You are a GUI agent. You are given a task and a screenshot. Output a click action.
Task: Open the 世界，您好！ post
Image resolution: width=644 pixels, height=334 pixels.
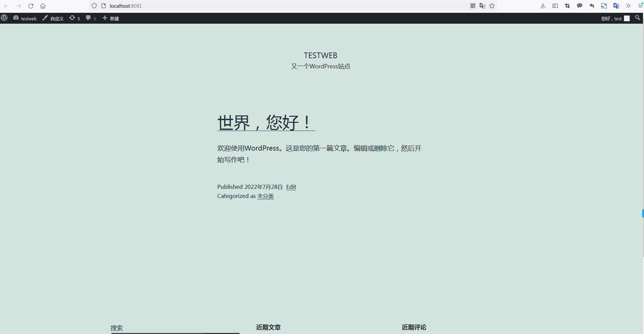point(266,122)
